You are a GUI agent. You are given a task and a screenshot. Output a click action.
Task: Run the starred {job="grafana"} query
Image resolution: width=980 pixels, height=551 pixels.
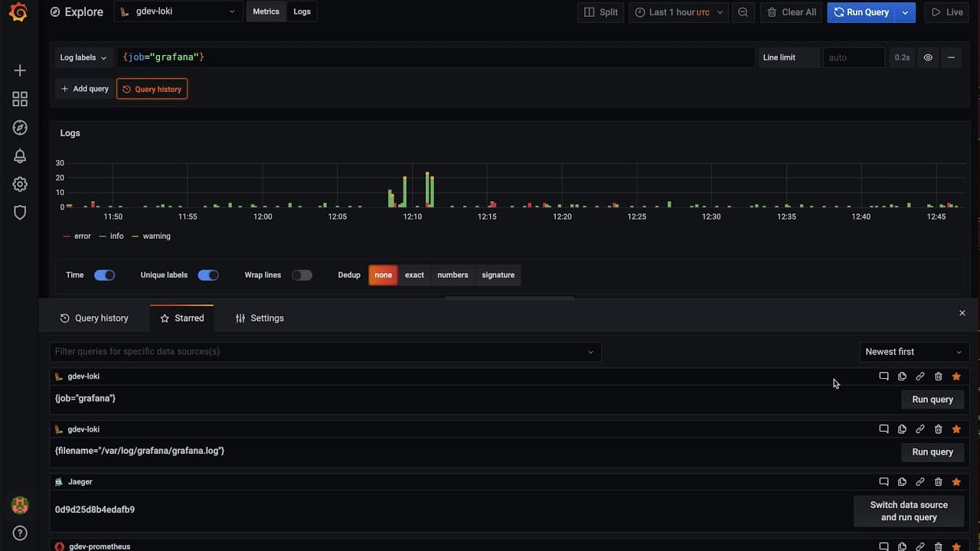(933, 399)
